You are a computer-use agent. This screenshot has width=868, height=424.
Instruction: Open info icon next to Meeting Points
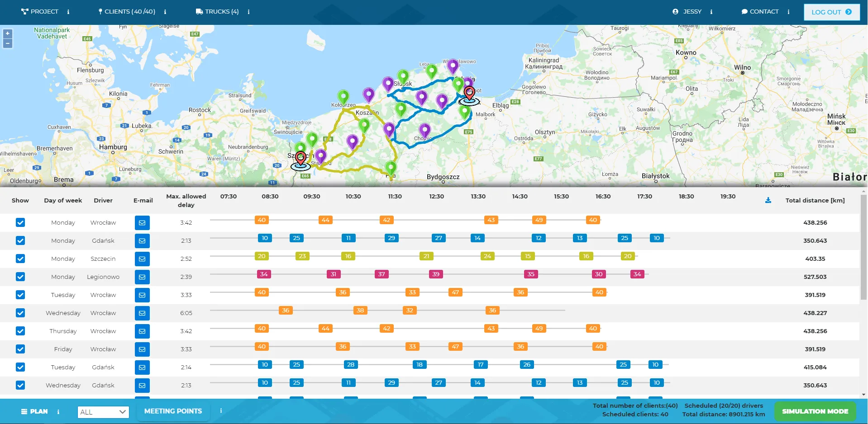point(221,410)
